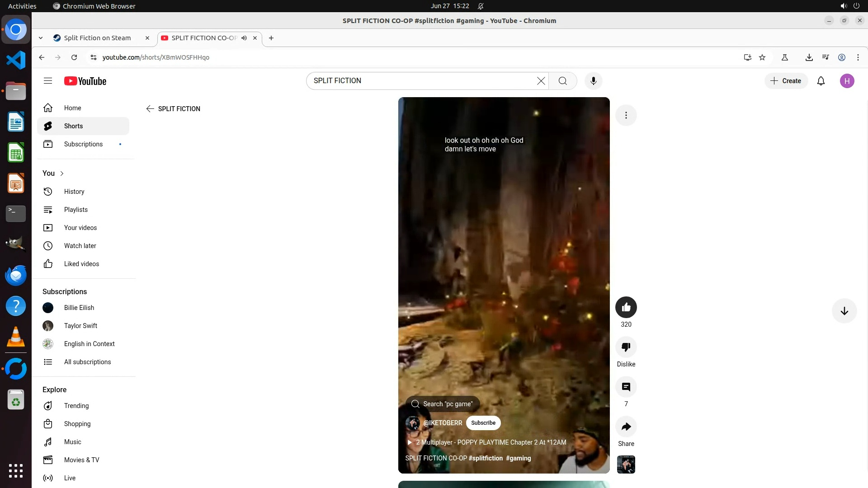
Task: Click the #splitfiction hashtag link
Action: pyautogui.click(x=486, y=458)
